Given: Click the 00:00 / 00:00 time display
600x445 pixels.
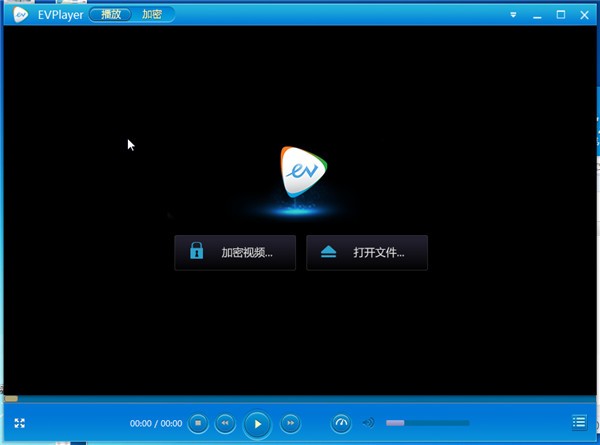Looking at the screenshot, I should (156, 423).
